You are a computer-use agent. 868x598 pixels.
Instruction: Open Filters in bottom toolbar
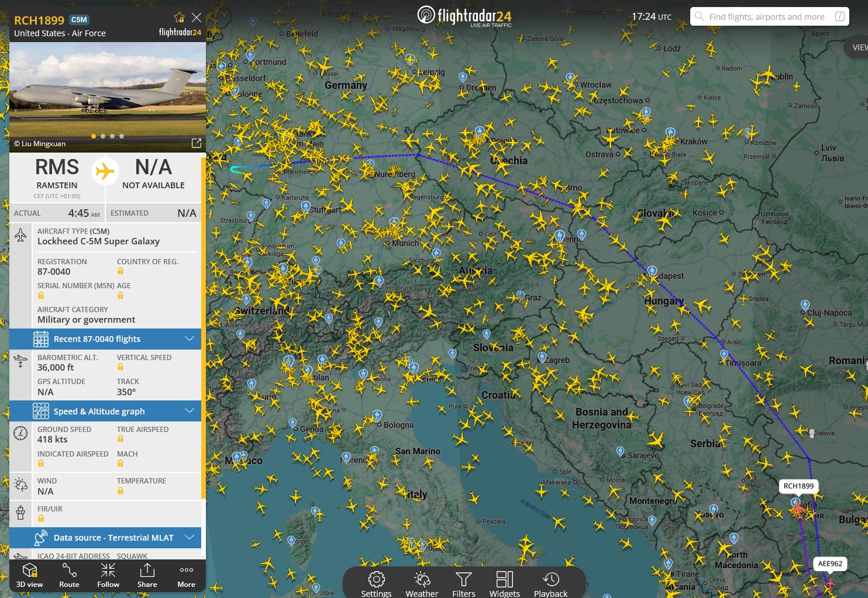click(x=464, y=583)
